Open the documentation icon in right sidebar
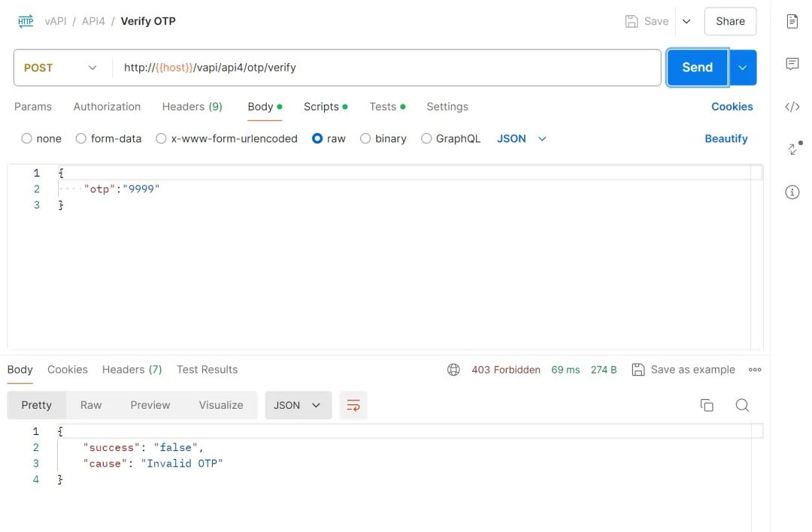Viewport: 812px width, 532px height. 792,21
